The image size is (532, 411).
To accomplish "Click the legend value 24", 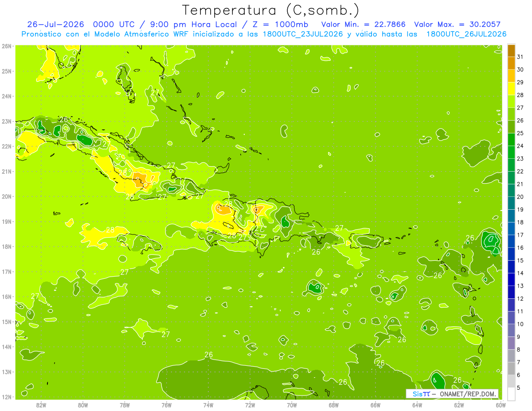I will click(x=520, y=146).
